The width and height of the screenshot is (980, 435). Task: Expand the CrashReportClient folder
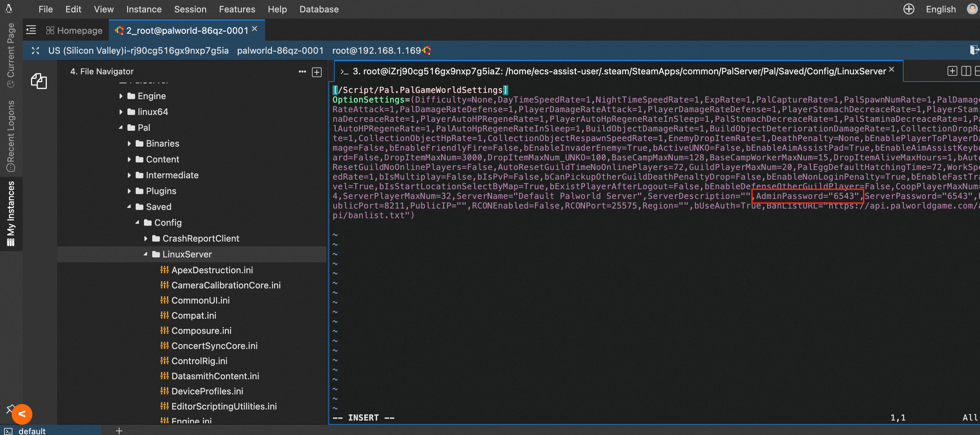tap(145, 238)
